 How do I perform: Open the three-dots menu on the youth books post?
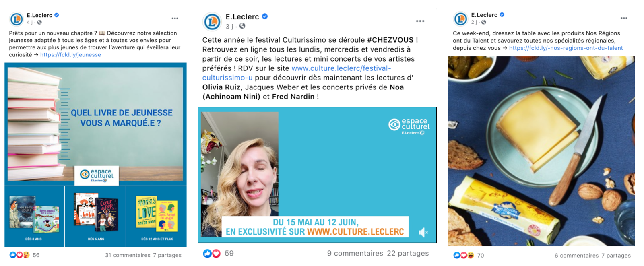[x=175, y=19]
